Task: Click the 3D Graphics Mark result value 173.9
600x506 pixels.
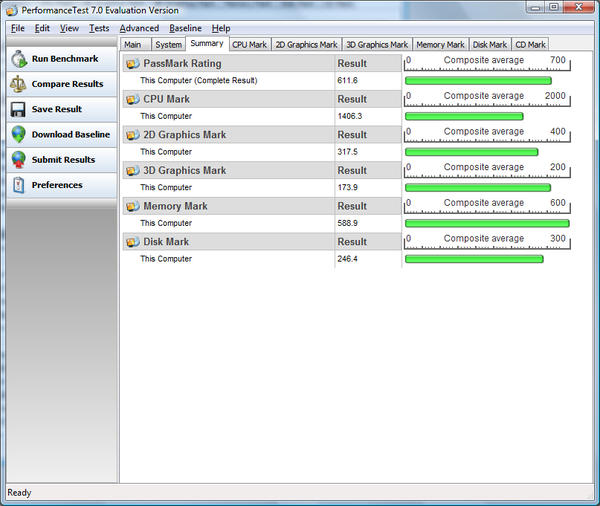Action: pos(350,187)
